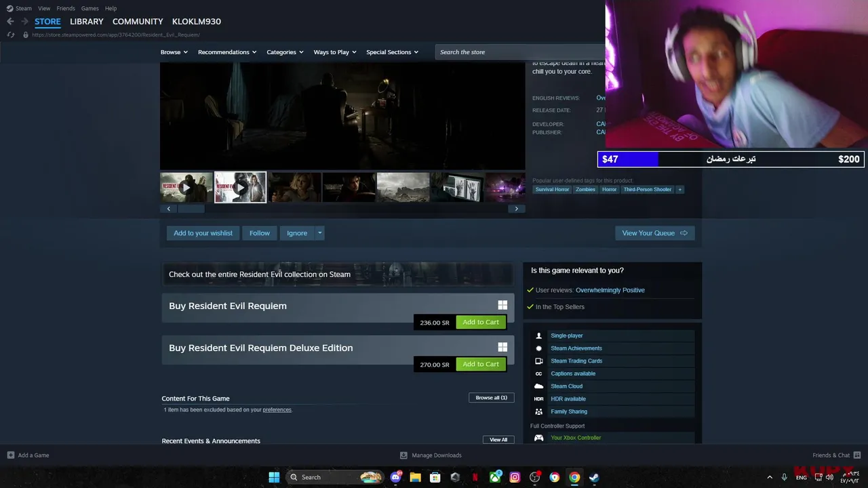Open the Friends menu
The image size is (868, 488).
[66, 8]
